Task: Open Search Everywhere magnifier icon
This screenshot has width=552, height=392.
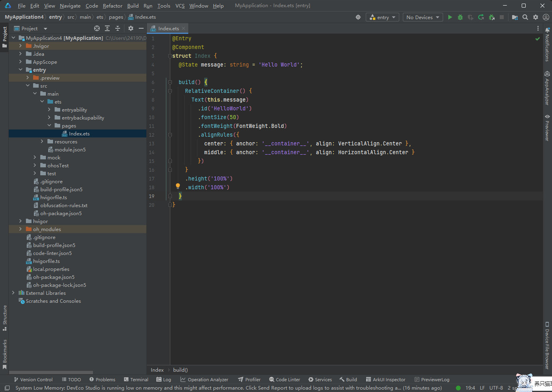Action: click(x=525, y=17)
